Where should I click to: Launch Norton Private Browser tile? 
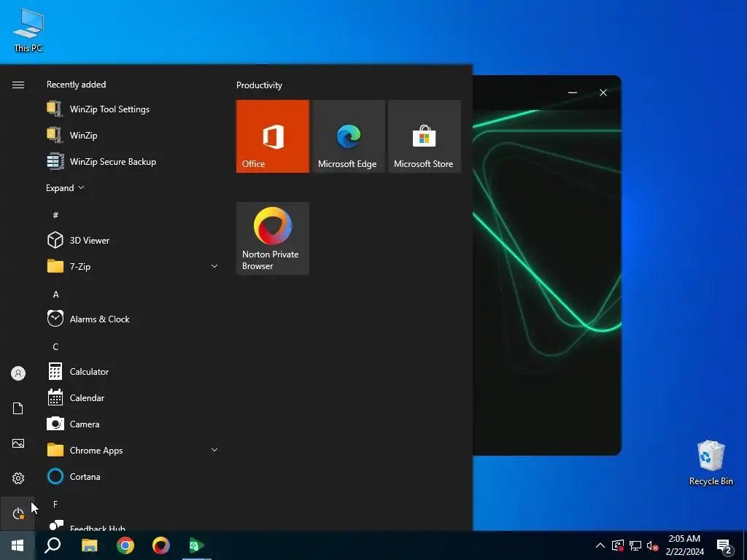coord(273,238)
